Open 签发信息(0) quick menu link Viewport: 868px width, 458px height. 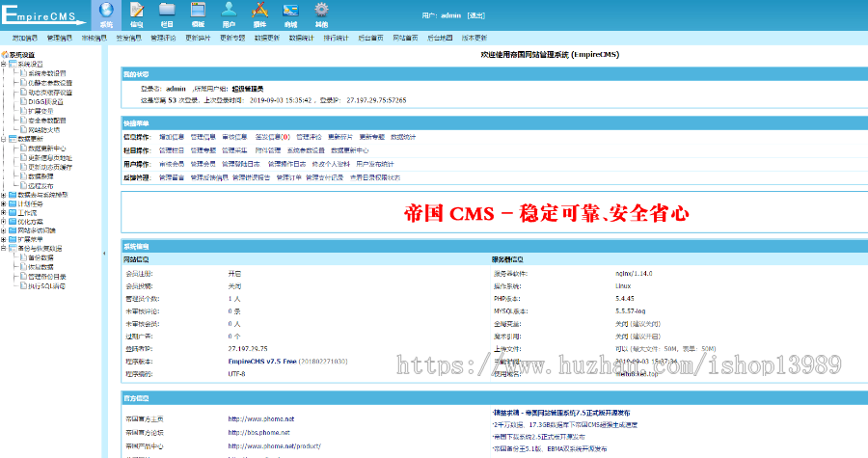coord(272,137)
